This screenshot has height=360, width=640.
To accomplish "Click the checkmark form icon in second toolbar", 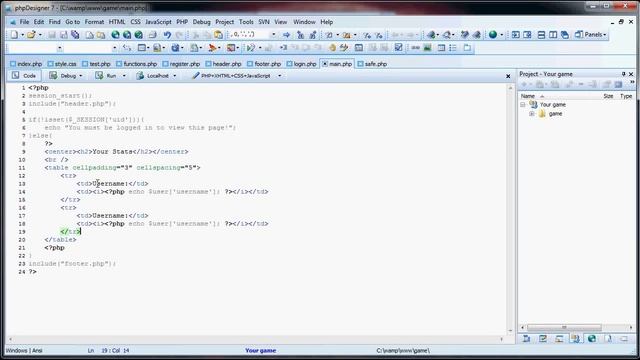I will 398,48.
